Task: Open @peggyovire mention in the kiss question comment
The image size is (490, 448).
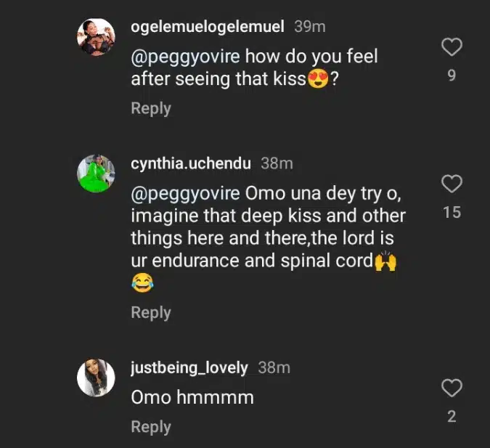Action: click(x=185, y=56)
